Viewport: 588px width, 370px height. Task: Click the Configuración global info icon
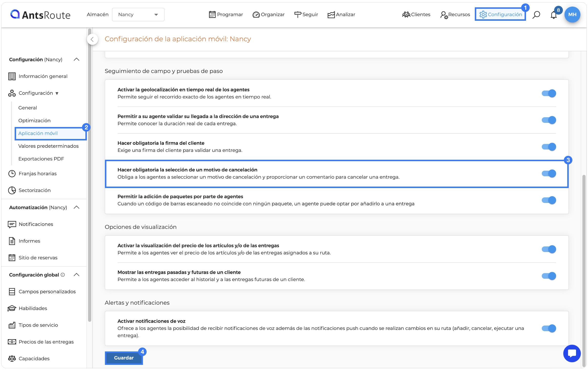63,275
